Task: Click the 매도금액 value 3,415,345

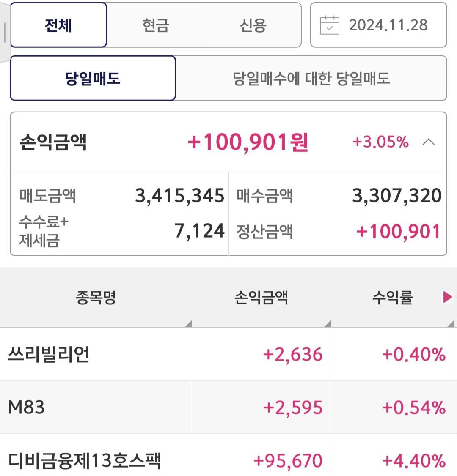Action: (179, 196)
